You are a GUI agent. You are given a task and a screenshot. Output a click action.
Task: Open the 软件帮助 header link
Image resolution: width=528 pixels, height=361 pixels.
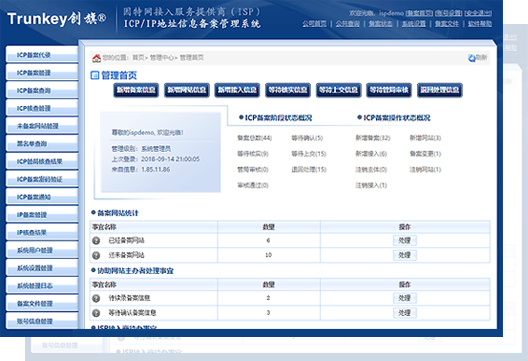[x=480, y=24]
